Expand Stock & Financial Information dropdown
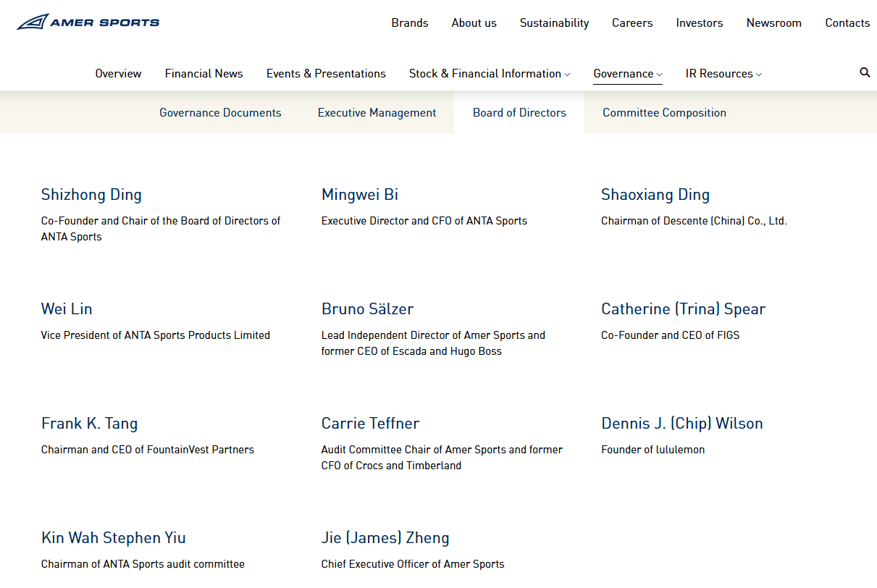Viewport: 877px width, 588px height. coord(490,73)
